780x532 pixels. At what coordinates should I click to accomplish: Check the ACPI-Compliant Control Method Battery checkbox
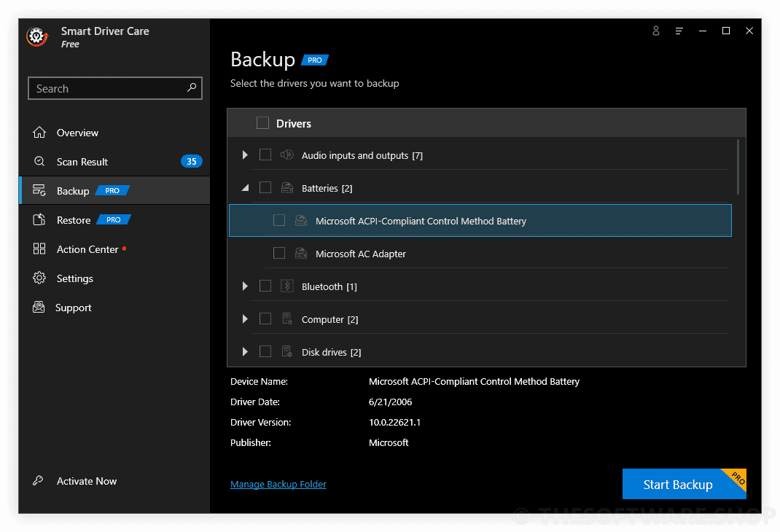(279, 220)
